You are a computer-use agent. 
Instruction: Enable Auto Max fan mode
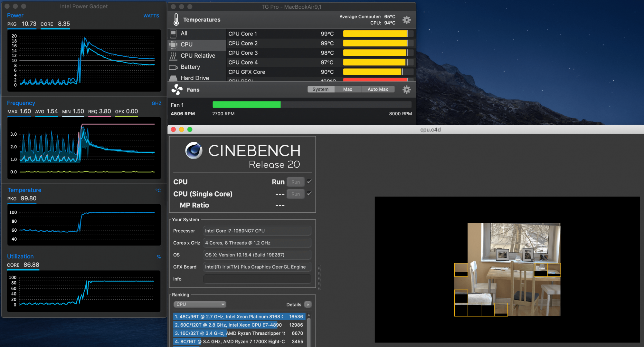(378, 89)
